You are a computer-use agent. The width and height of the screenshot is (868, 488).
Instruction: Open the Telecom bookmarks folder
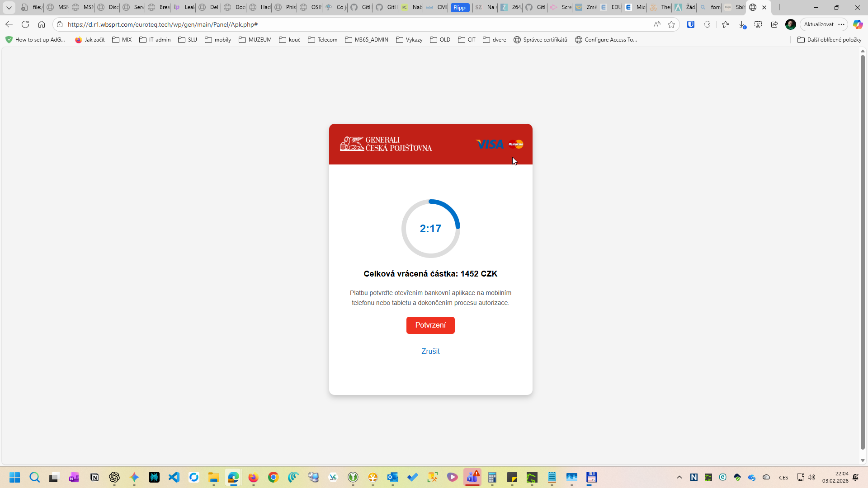coord(323,40)
